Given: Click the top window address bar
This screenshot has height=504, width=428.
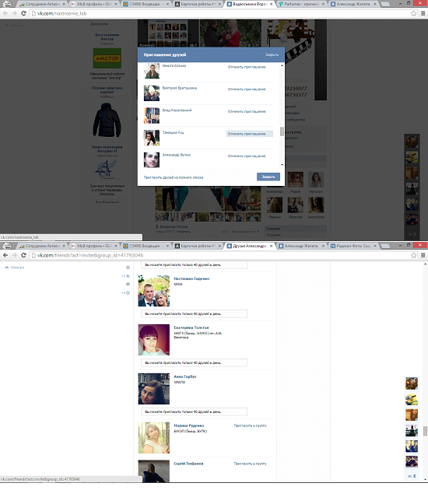Looking at the screenshot, I should [219, 13].
